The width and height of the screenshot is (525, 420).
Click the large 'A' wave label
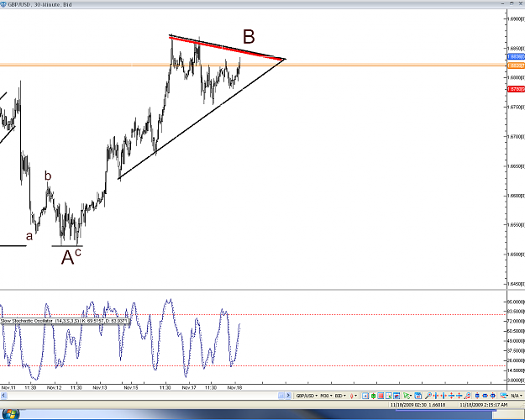67,258
